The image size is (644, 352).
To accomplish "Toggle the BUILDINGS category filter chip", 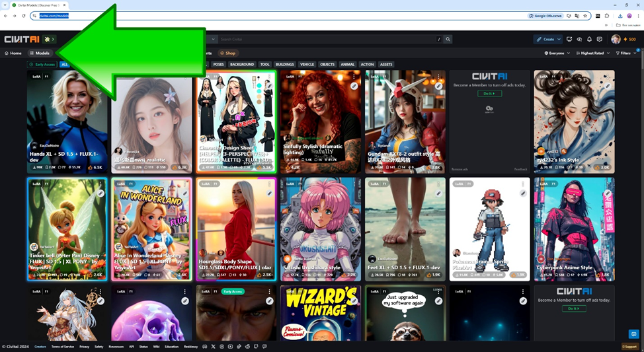I will [284, 65].
